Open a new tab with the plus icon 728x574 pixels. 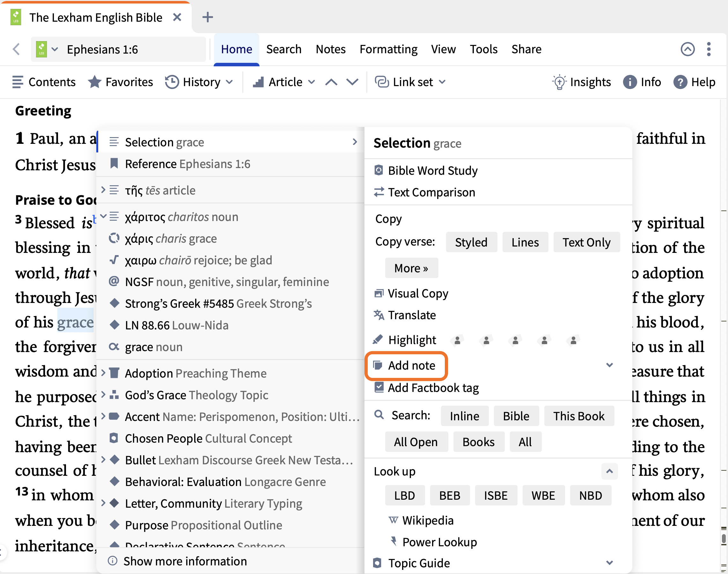(208, 17)
